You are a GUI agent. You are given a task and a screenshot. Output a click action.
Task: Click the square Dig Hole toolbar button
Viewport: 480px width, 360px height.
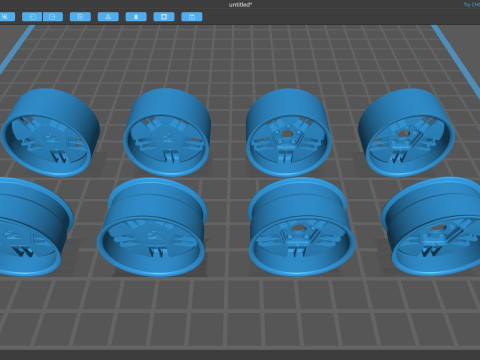[x=164, y=17]
